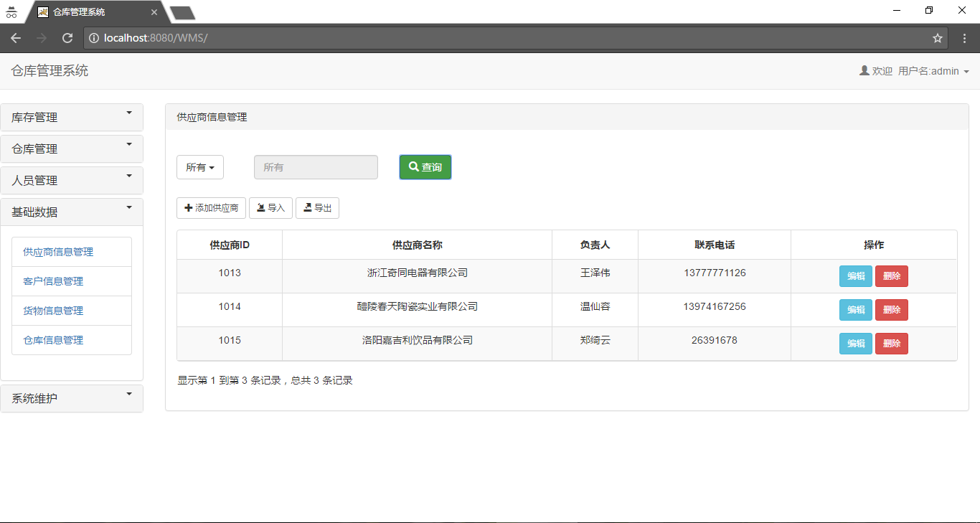This screenshot has width=980, height=523.
Task: Edit the 浙江奇同电器有限公司 supplier row
Action: [856, 276]
